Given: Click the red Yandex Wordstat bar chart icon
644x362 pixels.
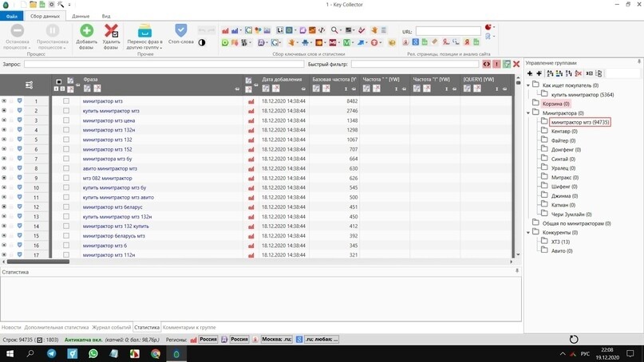Looking at the screenshot, I should tap(225, 30).
